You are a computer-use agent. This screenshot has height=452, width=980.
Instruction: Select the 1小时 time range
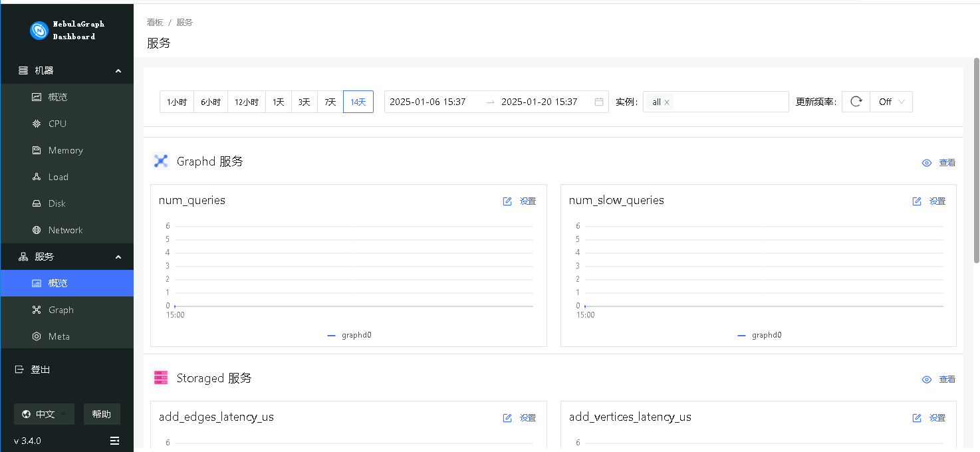tap(177, 102)
